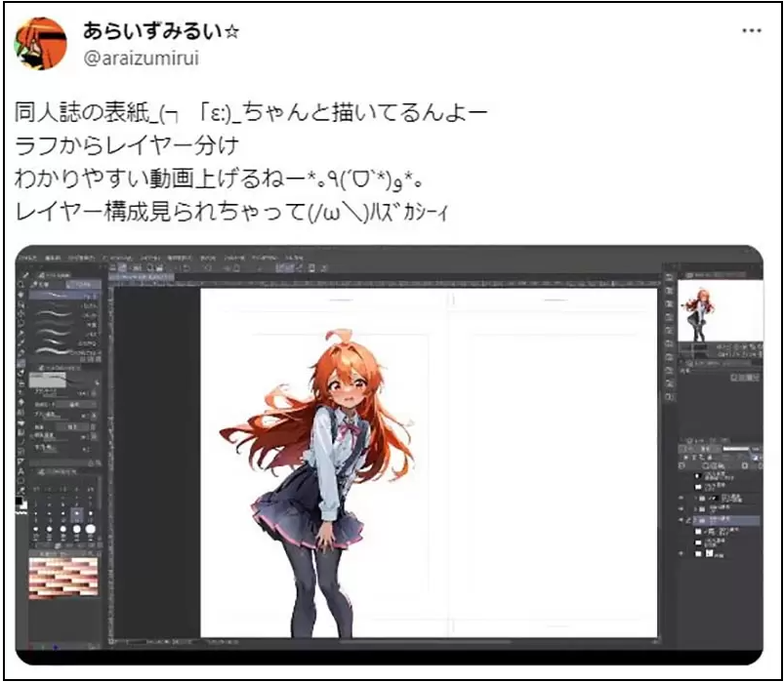Click the top icon in the right palette dock strip

[670, 278]
